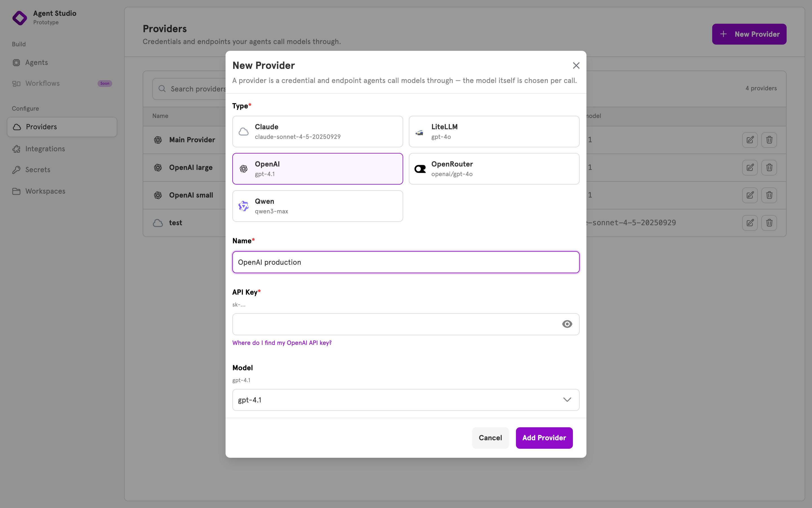Click the OpenAI icon beside Main Provider
Screen dimensions: 812x508
(x=158, y=140)
